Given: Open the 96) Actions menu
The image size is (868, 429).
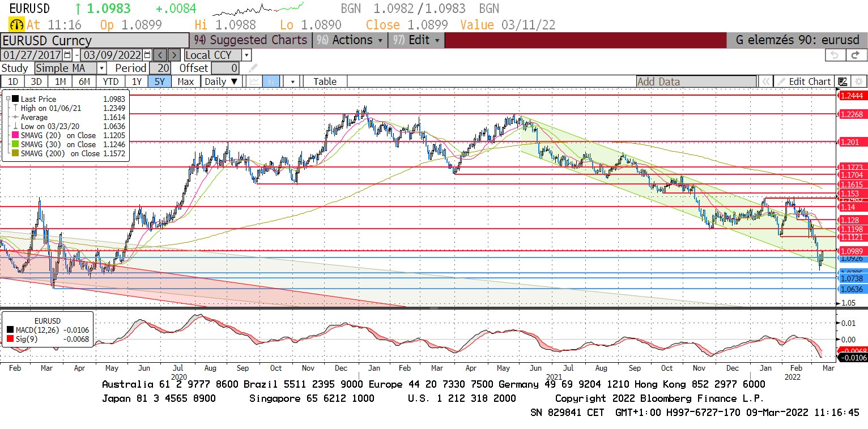Looking at the screenshot, I should 350,40.
